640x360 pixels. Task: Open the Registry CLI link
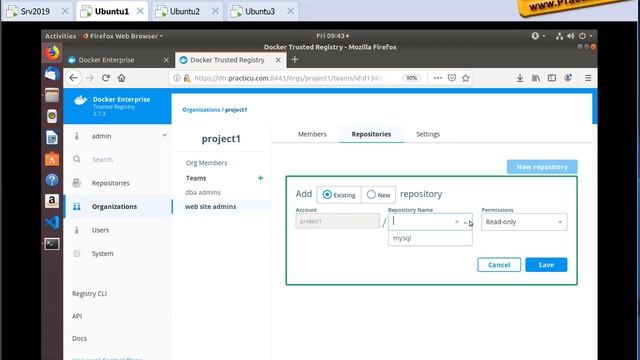pos(89,293)
